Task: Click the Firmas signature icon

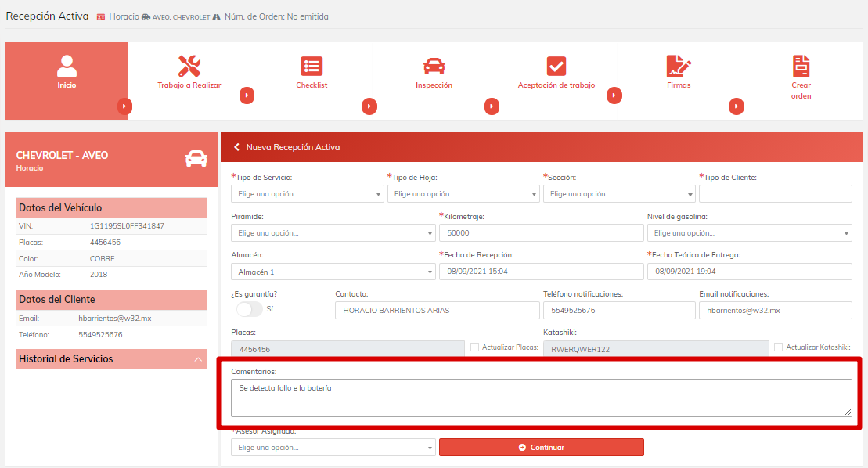Action: pos(679,67)
